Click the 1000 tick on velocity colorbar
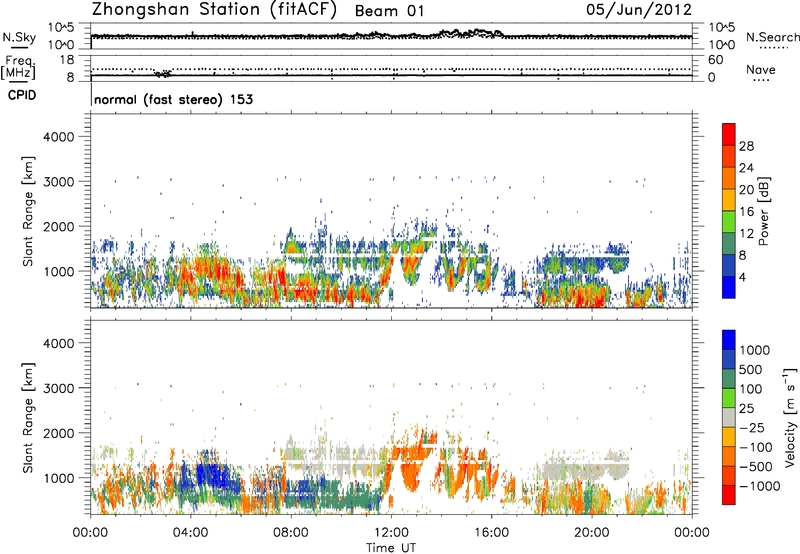 coord(755,350)
